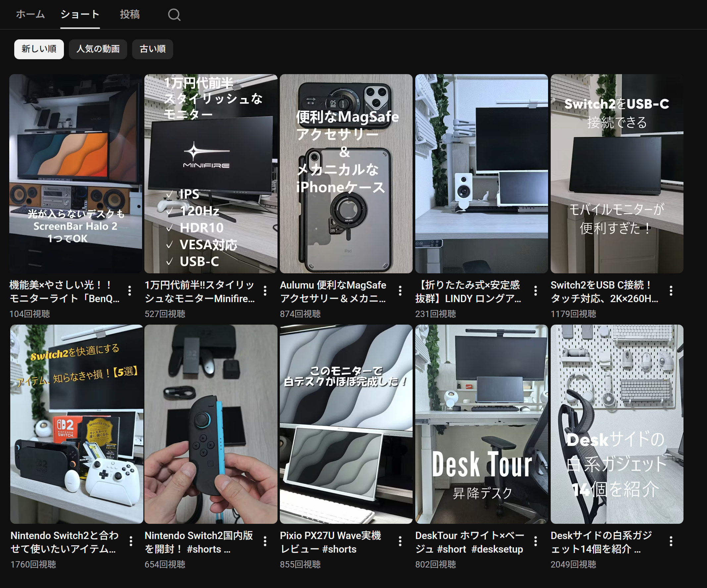Sort shorts by 新しい順
This screenshot has width=707, height=588.
point(39,49)
